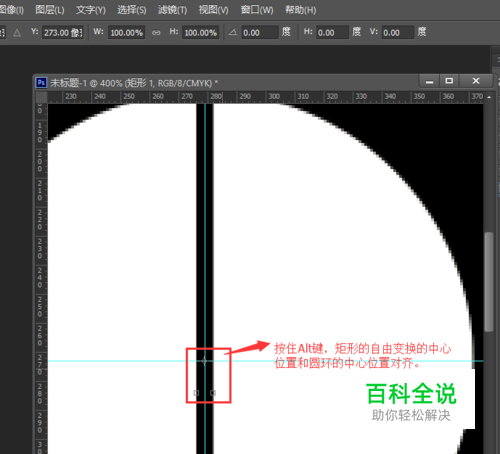Open the 图像(I) menu
The width and height of the screenshot is (500, 454).
tap(11, 10)
